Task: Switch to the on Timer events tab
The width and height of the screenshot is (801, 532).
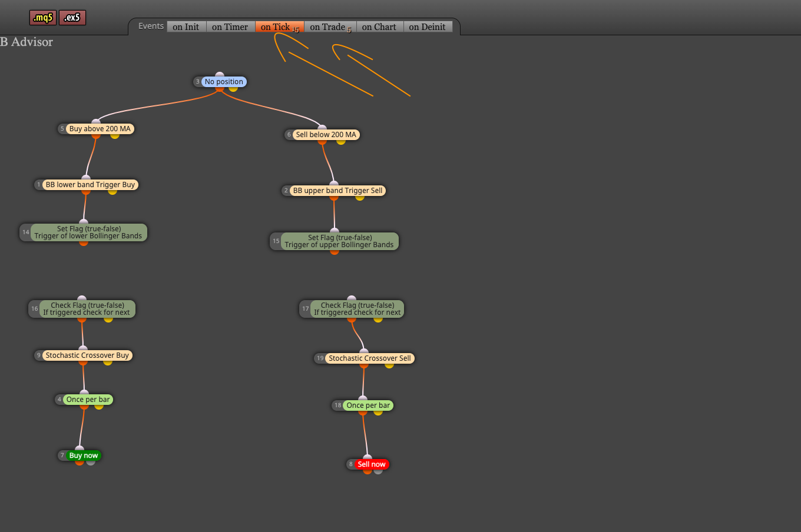Action: 230,27
